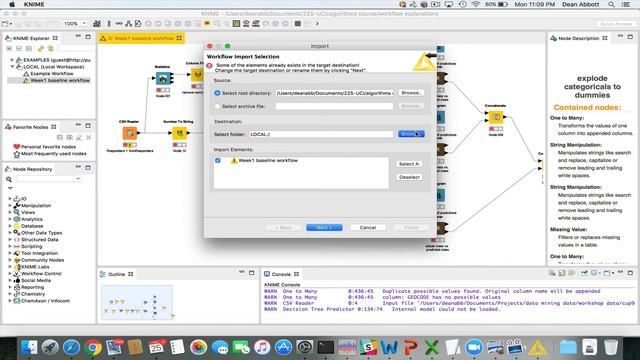Screen dimensions: 640x360
Task: Collapse the LOCAL workspace in KNIME Explorer
Action: coord(12,67)
